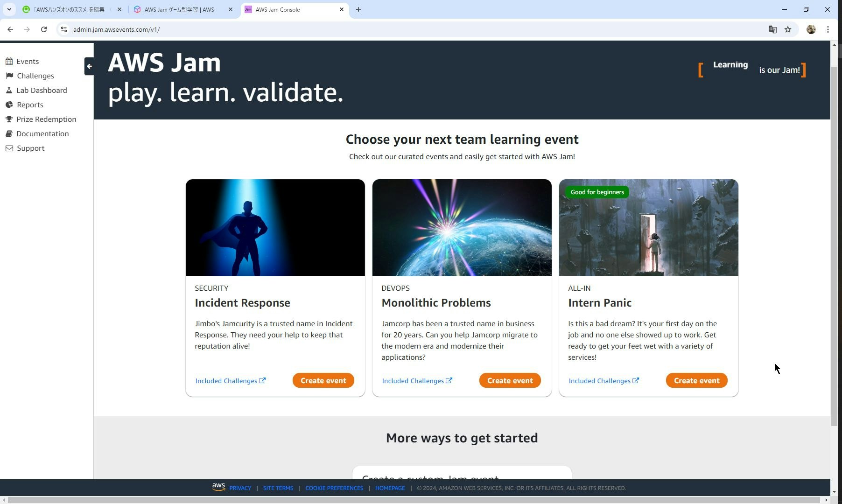Click the vertical page scrollbar

[834, 246]
